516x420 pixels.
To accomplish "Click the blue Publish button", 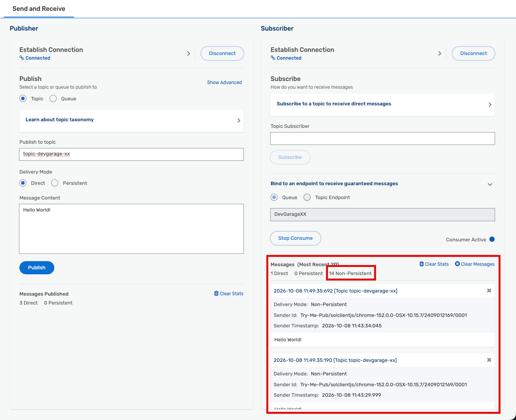I will pyautogui.click(x=37, y=268).
